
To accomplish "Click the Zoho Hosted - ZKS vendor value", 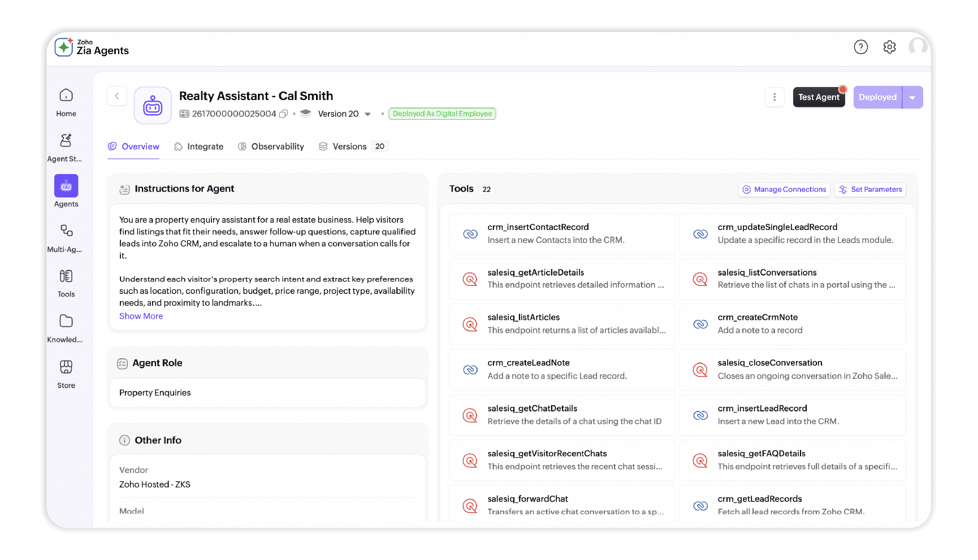I will point(155,485).
